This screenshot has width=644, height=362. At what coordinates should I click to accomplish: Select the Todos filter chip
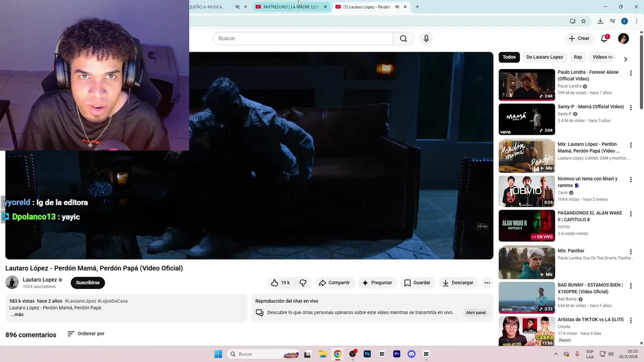[509, 57]
